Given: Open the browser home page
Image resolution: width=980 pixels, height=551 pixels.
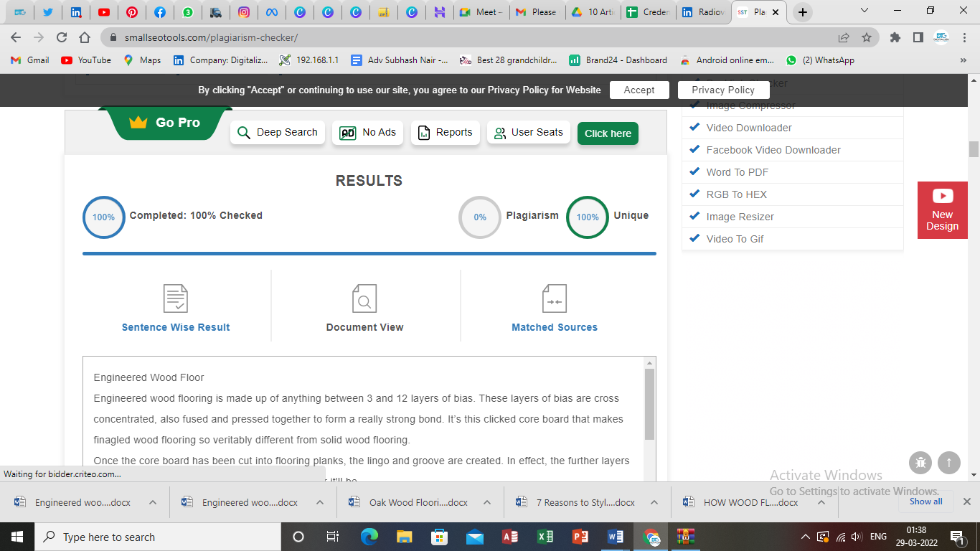Looking at the screenshot, I should [85, 37].
